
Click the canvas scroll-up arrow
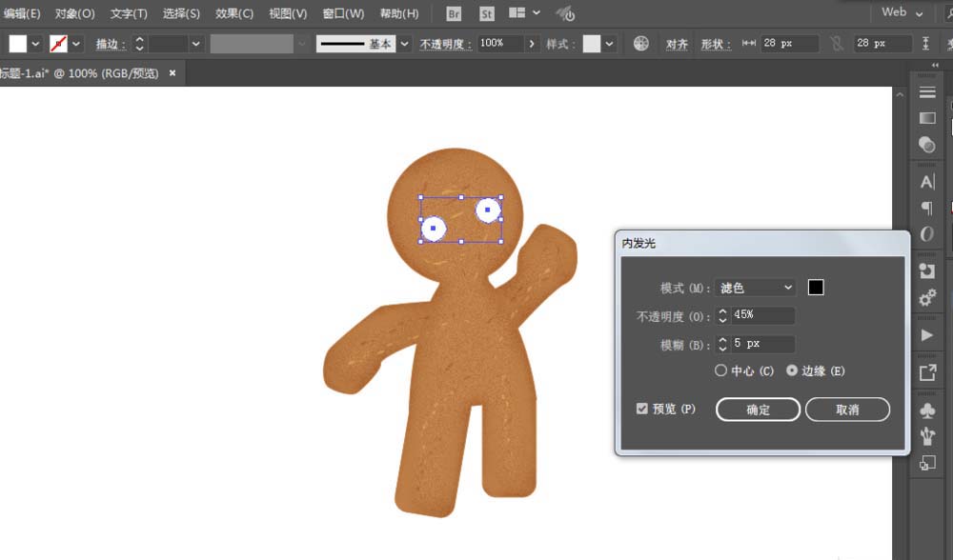click(x=900, y=94)
